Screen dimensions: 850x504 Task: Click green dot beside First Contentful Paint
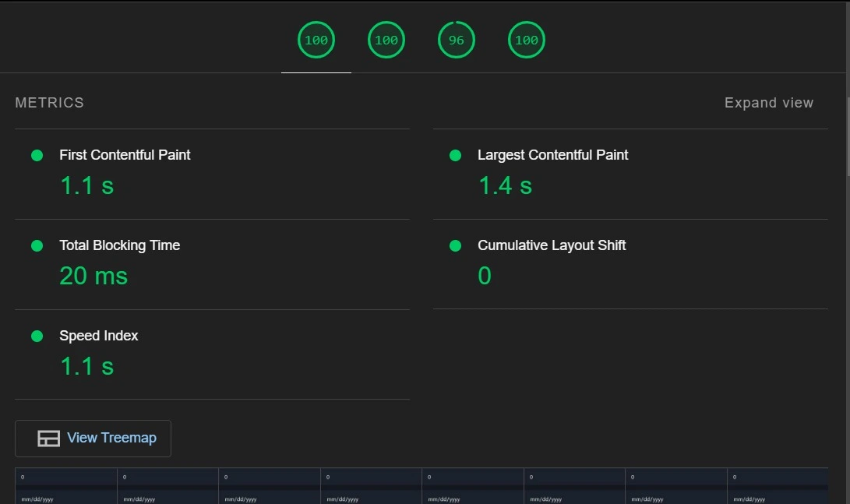point(37,156)
